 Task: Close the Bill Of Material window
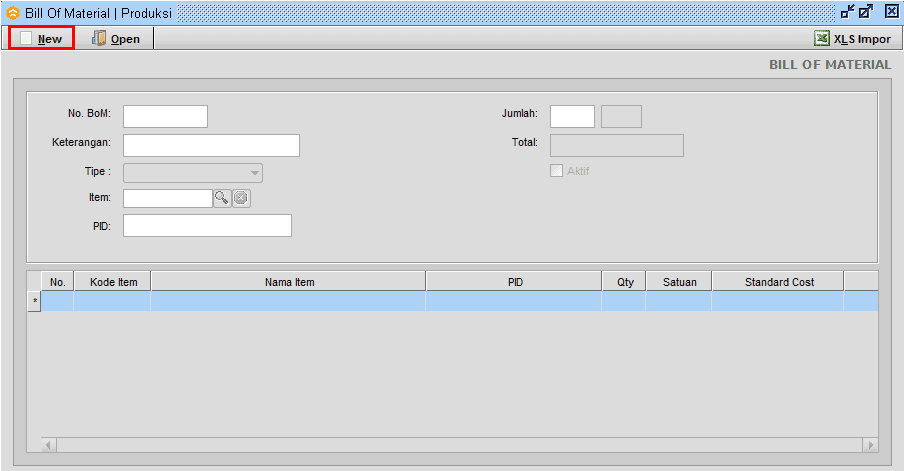click(x=891, y=12)
